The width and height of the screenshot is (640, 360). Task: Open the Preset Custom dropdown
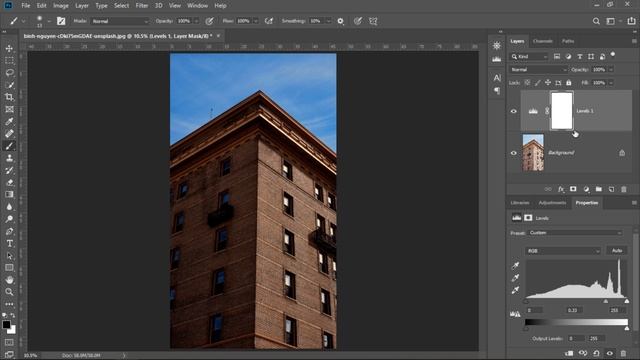575,233
